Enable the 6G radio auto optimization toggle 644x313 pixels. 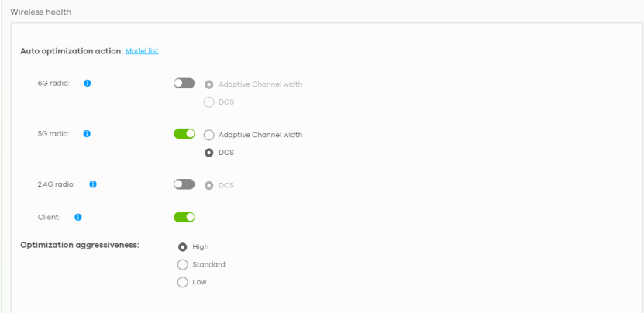click(184, 84)
